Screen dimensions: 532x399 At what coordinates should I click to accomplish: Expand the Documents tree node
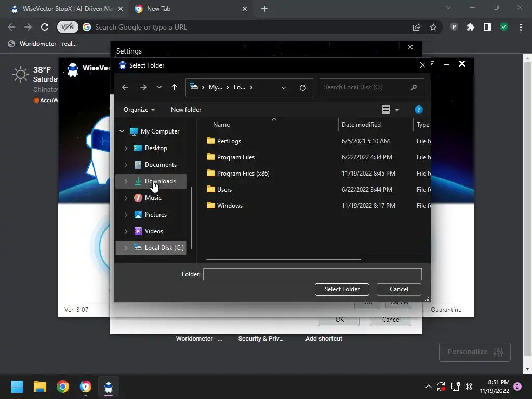126,165
